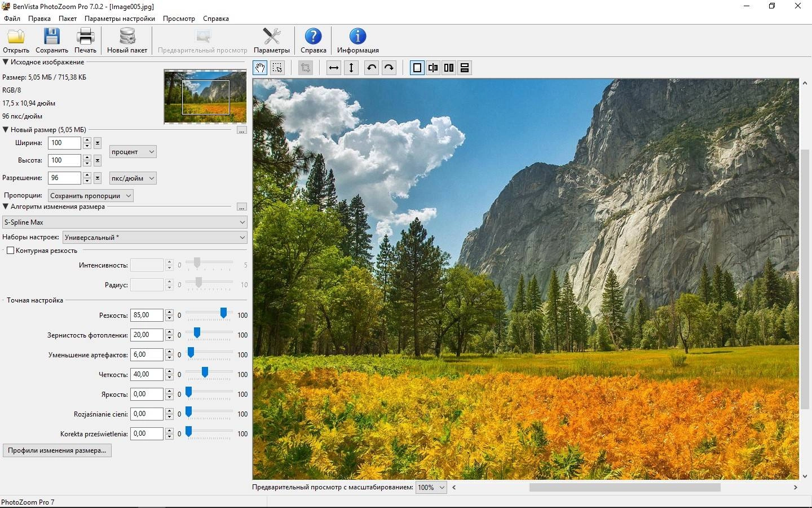This screenshot has height=508, width=812.
Task: Click Предварительный просмотр toolbar button
Action: (x=202, y=41)
